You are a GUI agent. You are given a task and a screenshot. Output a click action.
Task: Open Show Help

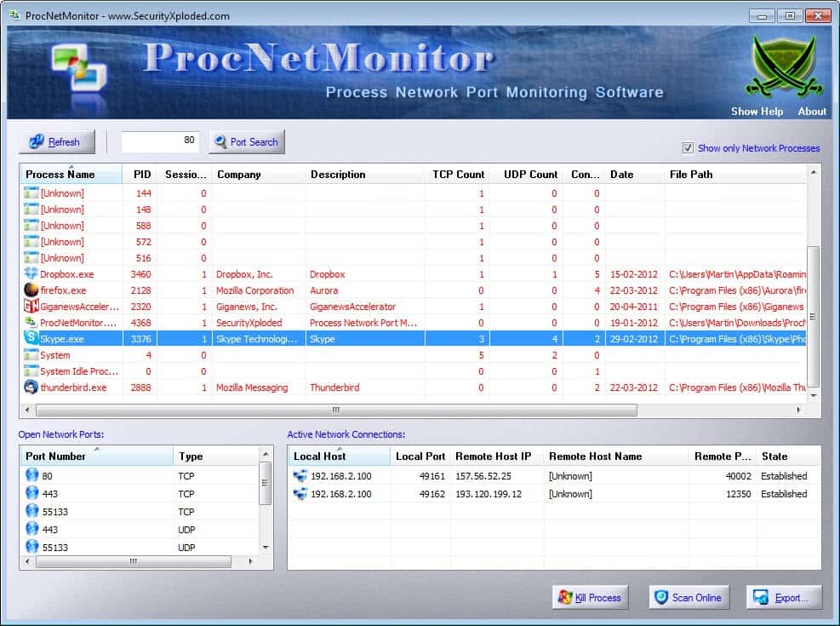(x=757, y=111)
